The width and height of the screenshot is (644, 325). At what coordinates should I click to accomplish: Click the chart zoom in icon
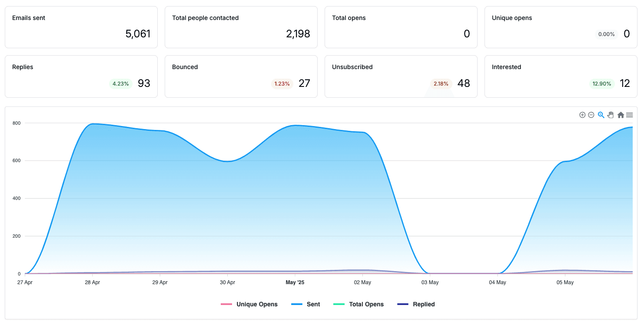click(582, 115)
